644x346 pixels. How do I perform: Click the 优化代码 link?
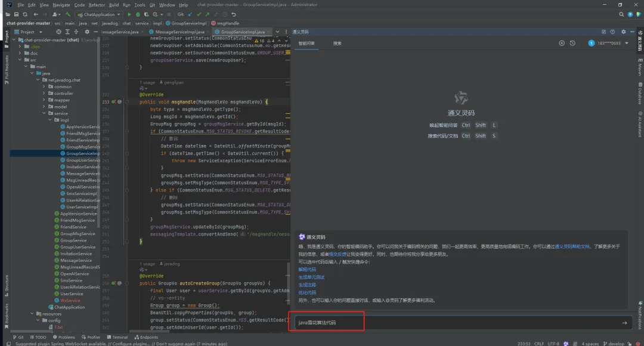307,292
